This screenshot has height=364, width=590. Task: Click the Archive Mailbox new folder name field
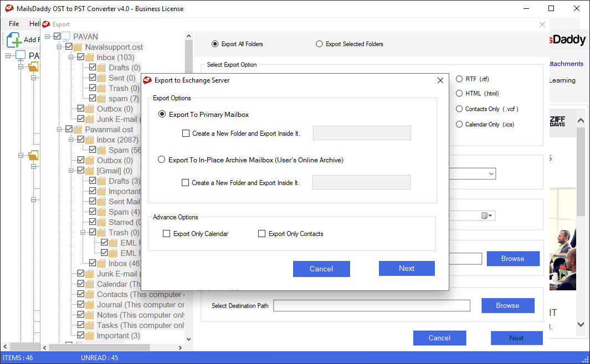tap(361, 183)
